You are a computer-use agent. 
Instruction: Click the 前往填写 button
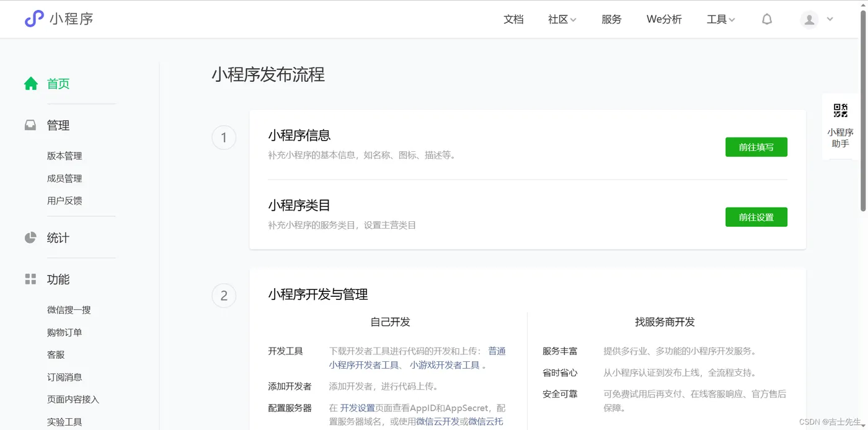756,147
